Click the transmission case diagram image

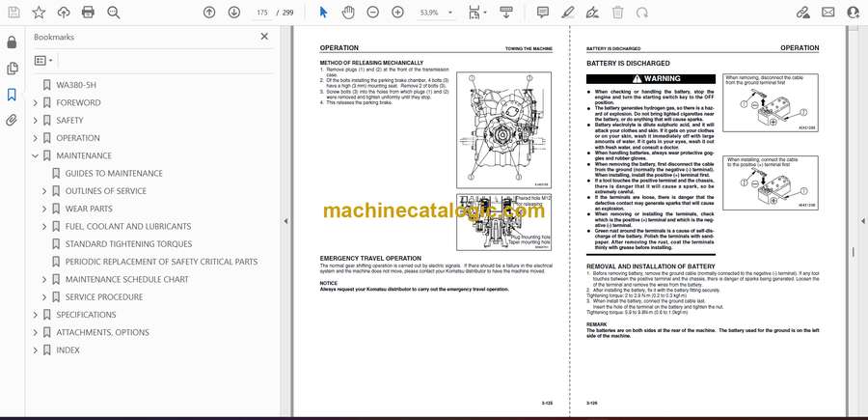[503, 130]
